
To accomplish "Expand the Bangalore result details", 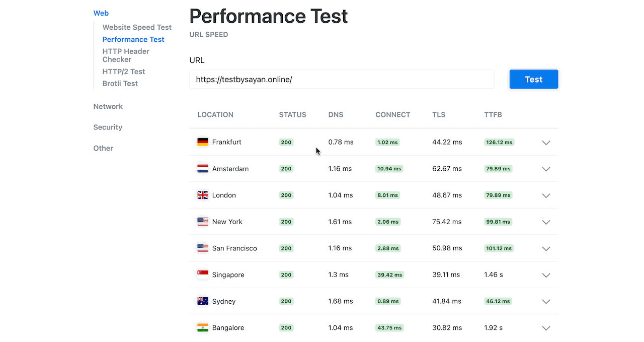I will click(546, 328).
